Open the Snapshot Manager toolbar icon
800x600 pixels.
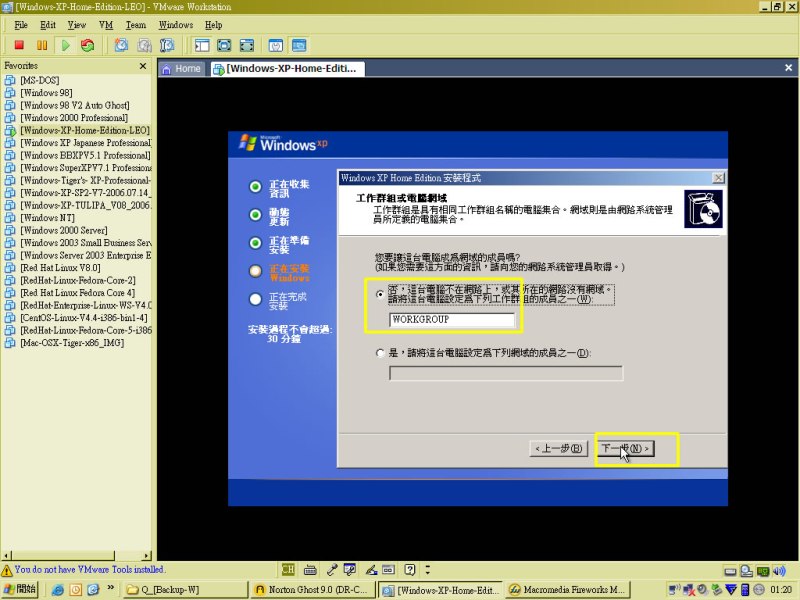point(167,45)
